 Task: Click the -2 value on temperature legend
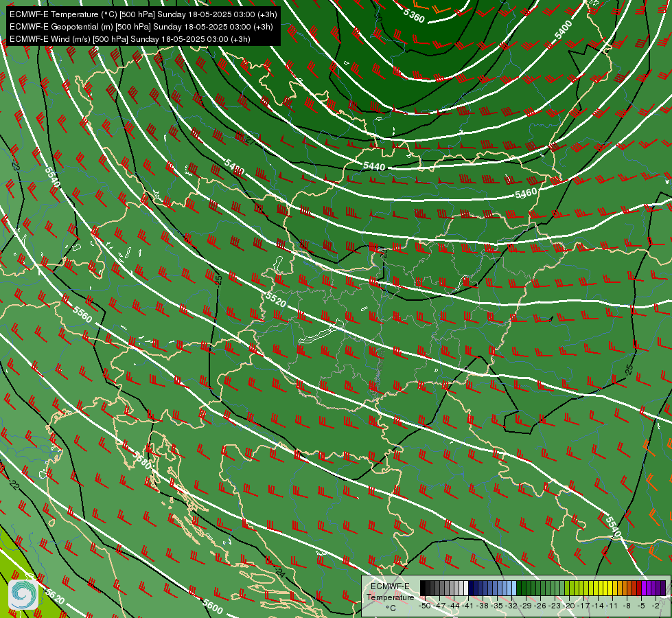(656, 606)
